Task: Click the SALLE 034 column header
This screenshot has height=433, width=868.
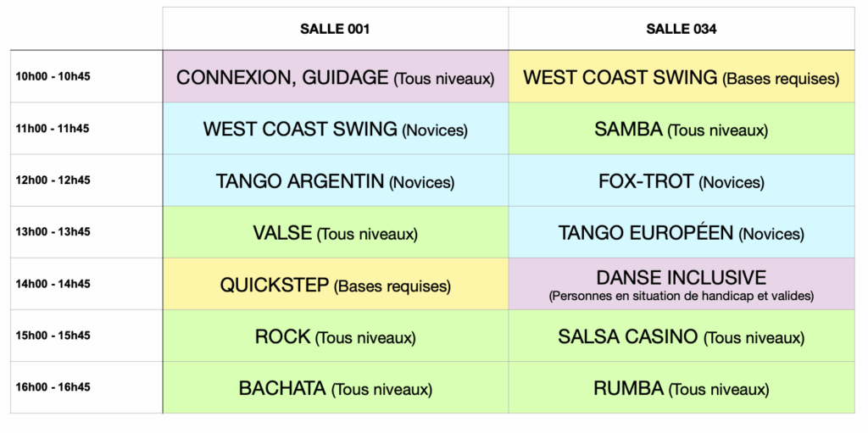Action: point(681,29)
